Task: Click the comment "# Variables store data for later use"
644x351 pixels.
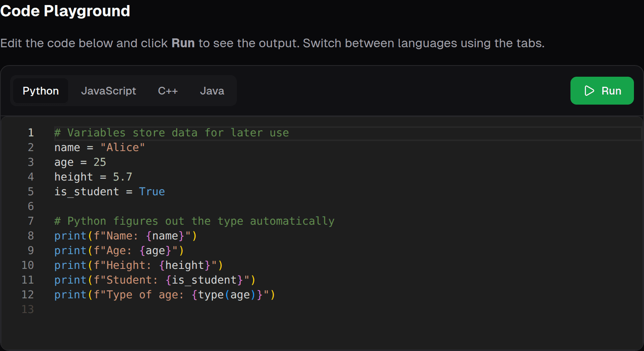Action: click(x=171, y=133)
